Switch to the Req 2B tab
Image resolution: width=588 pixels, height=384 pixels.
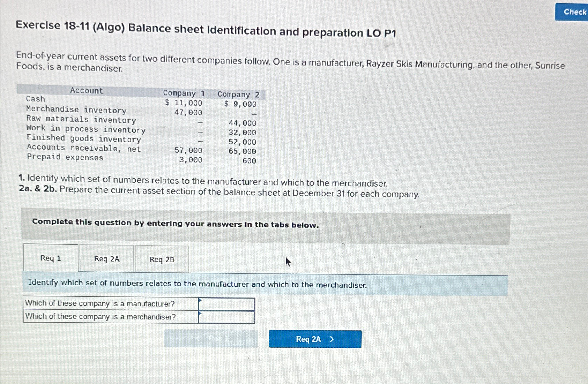(x=162, y=259)
